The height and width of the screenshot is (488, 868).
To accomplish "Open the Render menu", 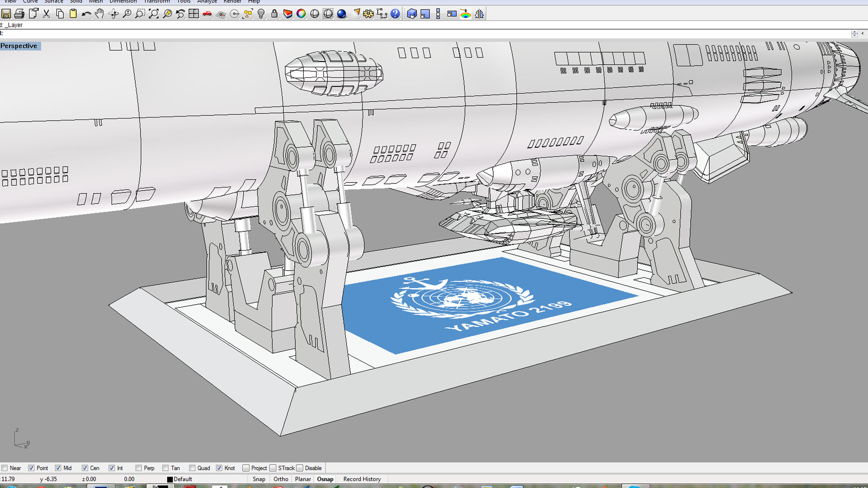I will coord(232,2).
